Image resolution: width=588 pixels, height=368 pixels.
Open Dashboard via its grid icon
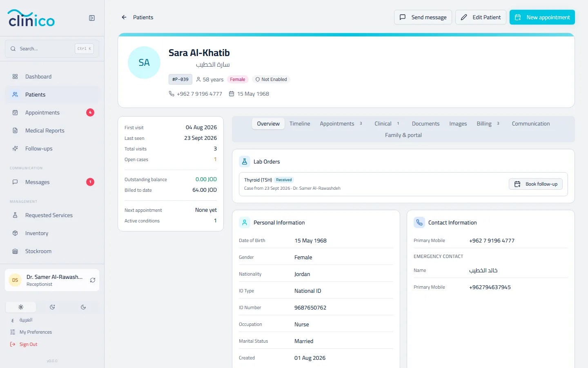(x=15, y=76)
